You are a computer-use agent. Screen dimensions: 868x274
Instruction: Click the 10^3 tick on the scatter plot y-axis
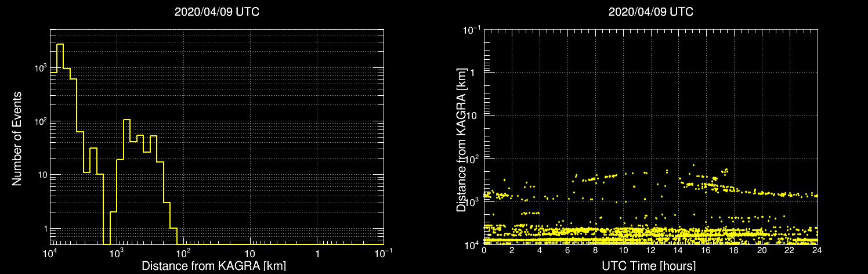[x=471, y=201]
